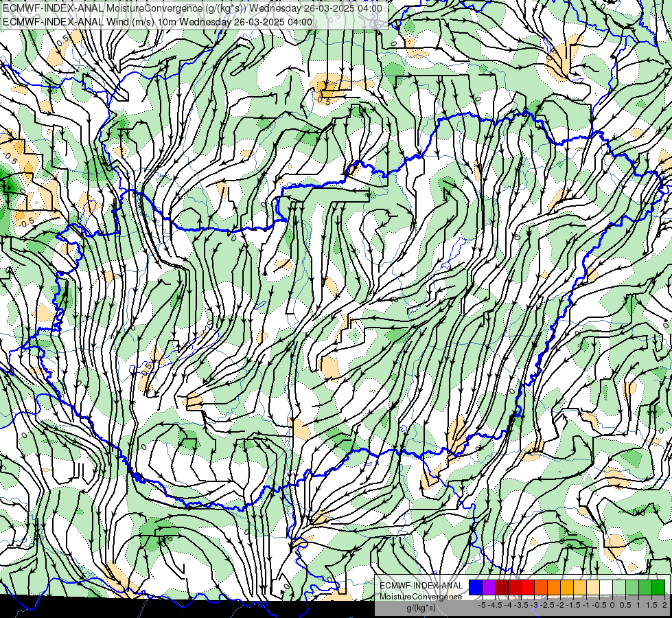Click the '-3' legend tick label
The image size is (672, 618).
click(534, 605)
